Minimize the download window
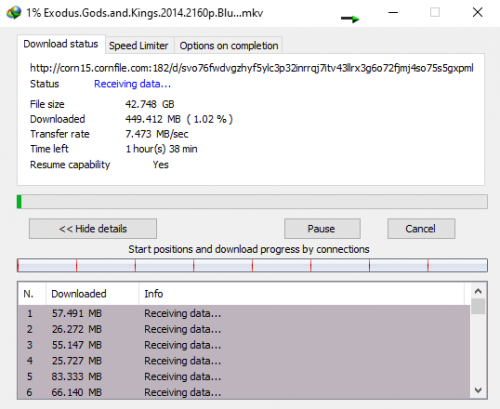Screen dimensions: 500x409 pos(393,13)
